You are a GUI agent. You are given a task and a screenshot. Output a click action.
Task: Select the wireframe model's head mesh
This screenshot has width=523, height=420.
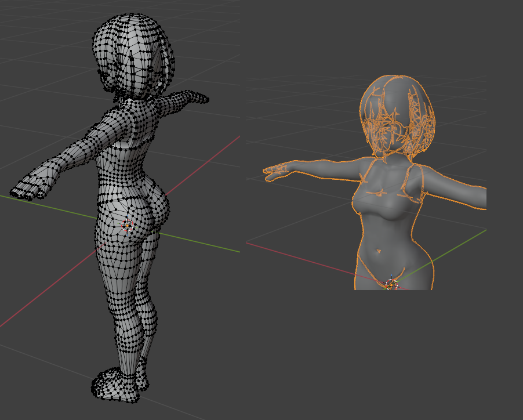(x=134, y=56)
